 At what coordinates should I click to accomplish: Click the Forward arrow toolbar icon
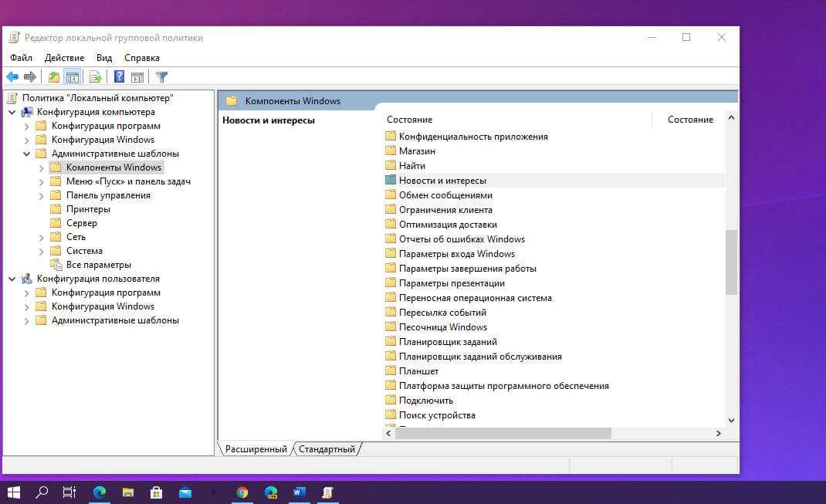click(30, 77)
